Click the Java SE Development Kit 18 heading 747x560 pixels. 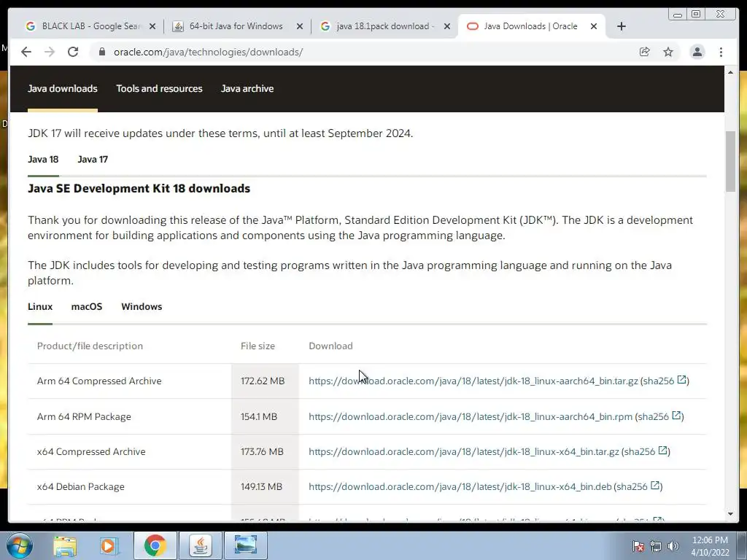coord(139,189)
